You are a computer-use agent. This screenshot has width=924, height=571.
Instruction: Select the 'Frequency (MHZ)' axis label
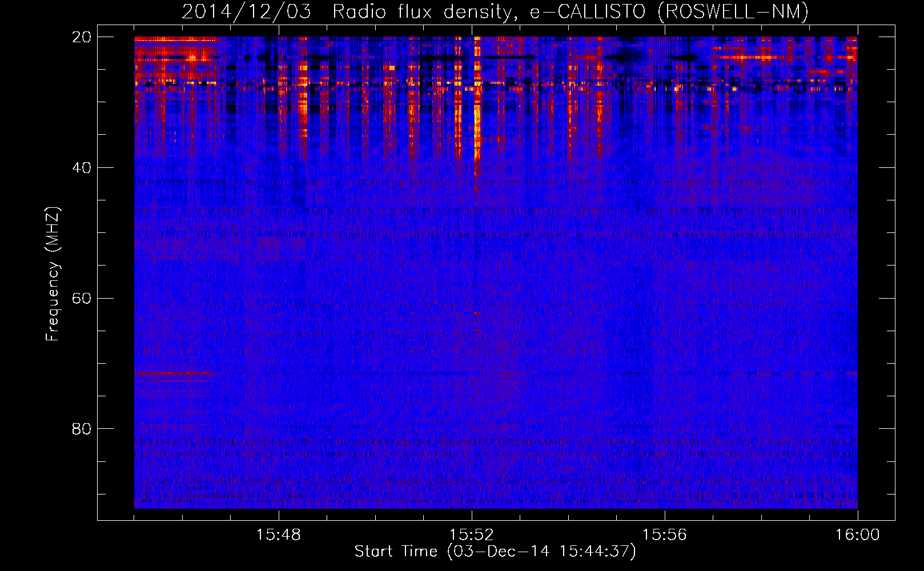pyautogui.click(x=53, y=274)
